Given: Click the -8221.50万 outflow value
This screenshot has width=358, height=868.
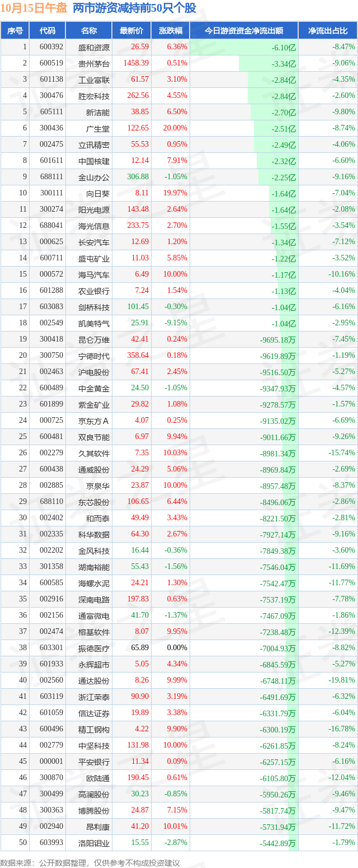Looking at the screenshot, I should [x=278, y=518].
